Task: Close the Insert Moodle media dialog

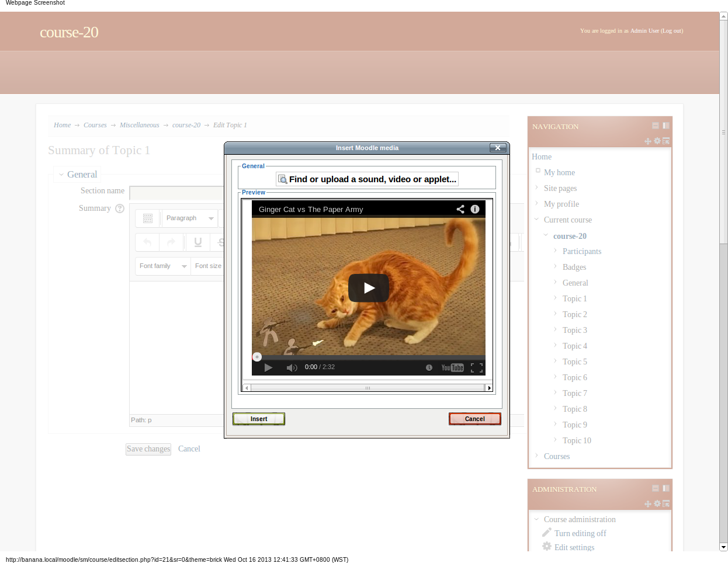Action: pos(498,148)
